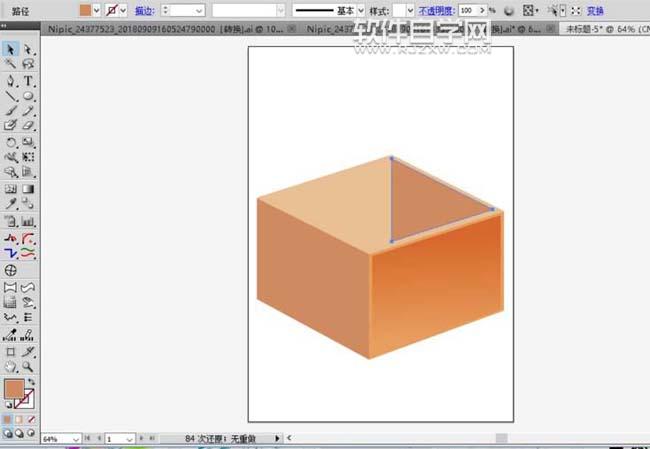The width and height of the screenshot is (650, 449).
Task: Click the crosshair circle plugin tool
Action: pos(10,270)
